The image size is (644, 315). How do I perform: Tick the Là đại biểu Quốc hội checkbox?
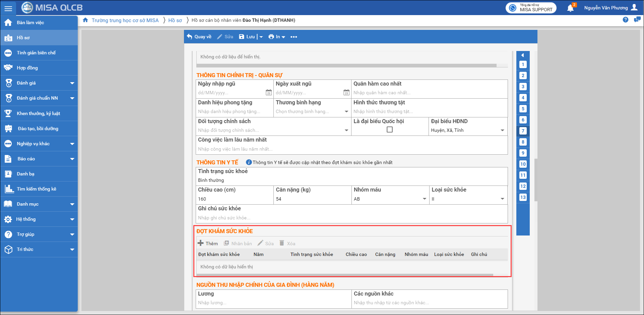pos(390,129)
